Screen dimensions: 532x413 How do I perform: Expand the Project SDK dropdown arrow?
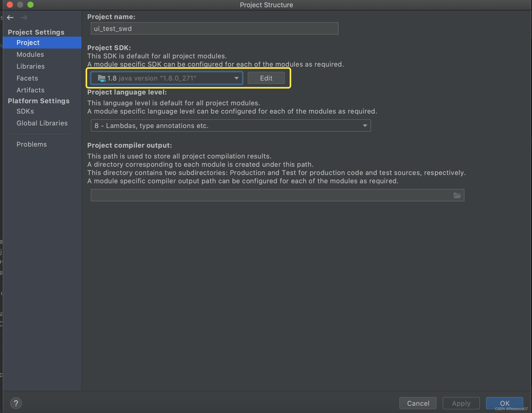point(236,78)
